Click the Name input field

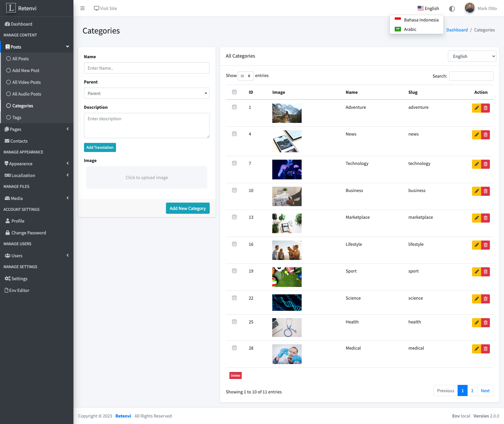click(147, 68)
